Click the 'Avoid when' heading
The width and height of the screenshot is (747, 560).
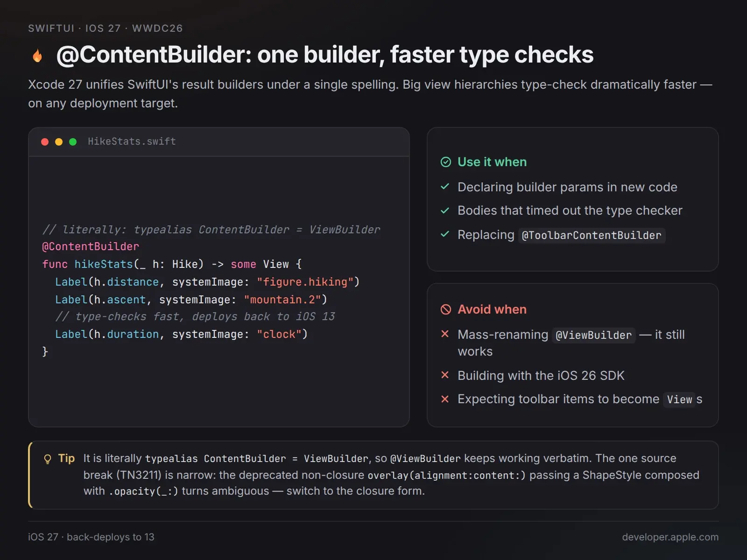pyautogui.click(x=492, y=309)
